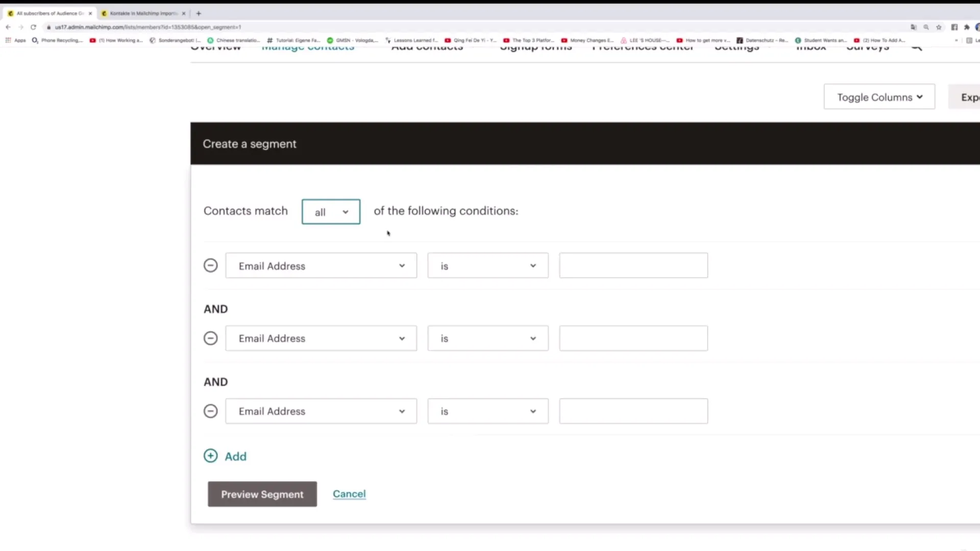Viewport: 980px width, 551px height.
Task: Remove the third Email Address condition
Action: (x=210, y=411)
